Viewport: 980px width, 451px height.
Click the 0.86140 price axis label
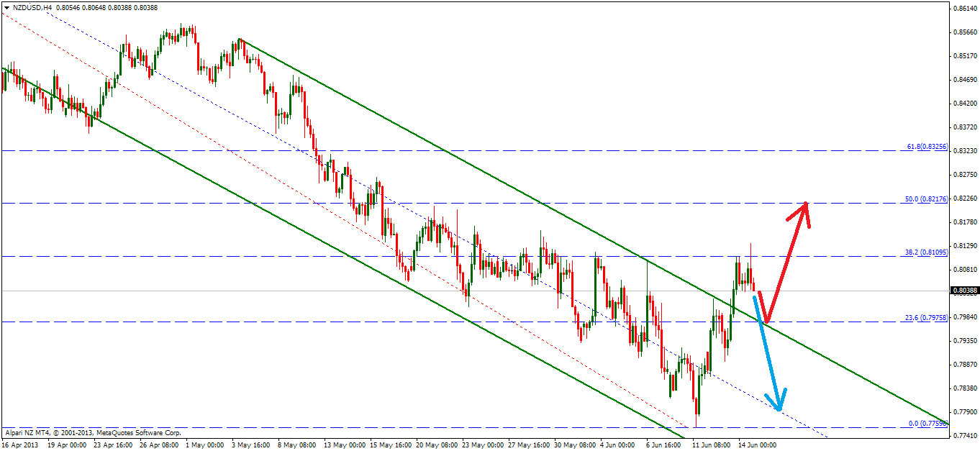(963, 9)
